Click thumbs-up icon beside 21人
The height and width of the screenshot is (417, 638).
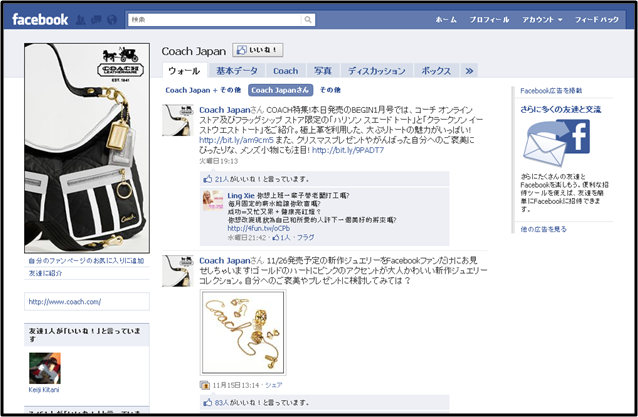208,179
